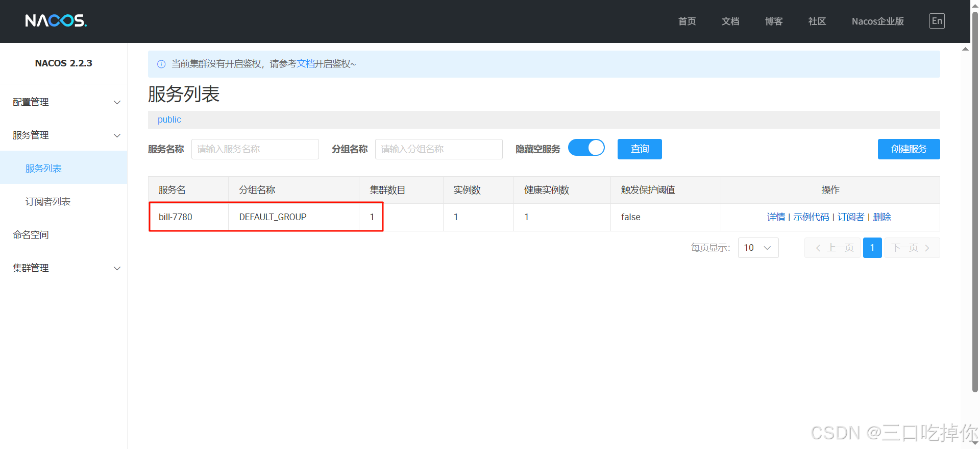Expand the 配置管理 menu
The image size is (980, 449).
(63, 102)
